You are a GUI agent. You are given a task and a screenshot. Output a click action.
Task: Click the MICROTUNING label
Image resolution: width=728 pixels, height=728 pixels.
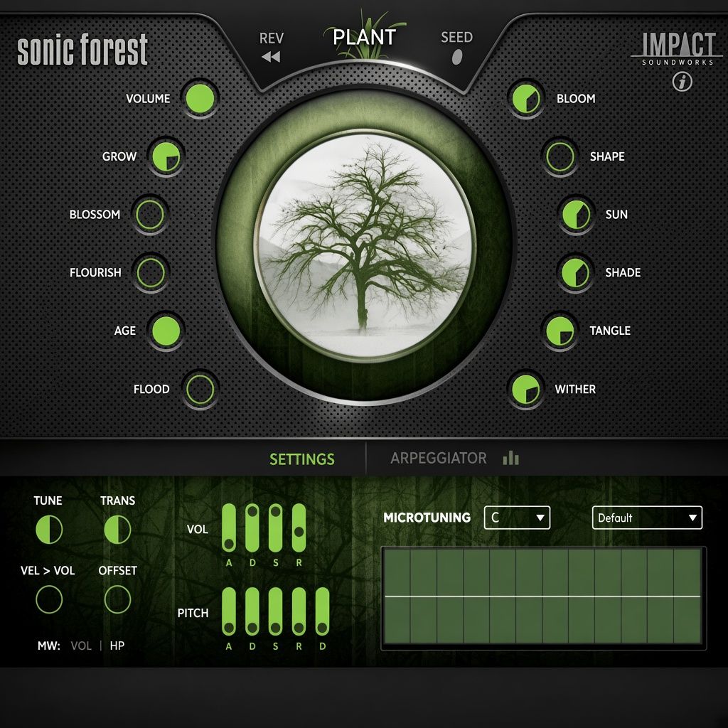click(427, 518)
